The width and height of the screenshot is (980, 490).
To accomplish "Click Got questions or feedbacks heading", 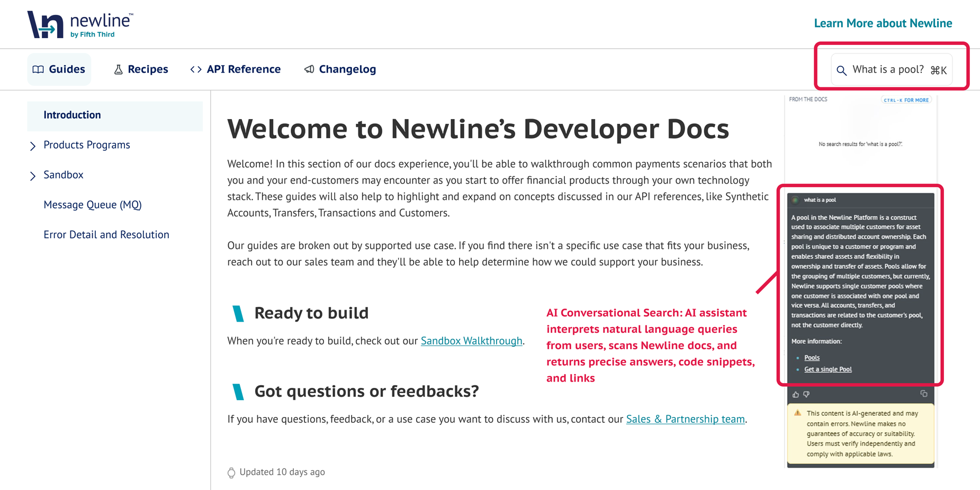I will pos(366,391).
